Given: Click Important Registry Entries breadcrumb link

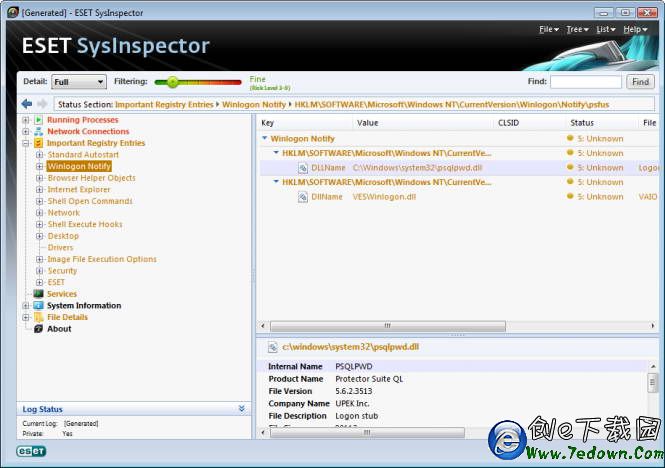Looking at the screenshot, I should coord(164,104).
